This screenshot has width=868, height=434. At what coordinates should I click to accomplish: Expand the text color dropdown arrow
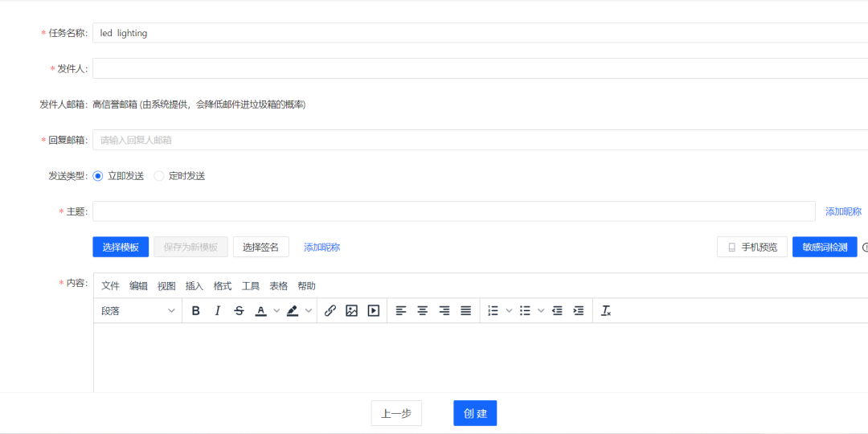276,311
